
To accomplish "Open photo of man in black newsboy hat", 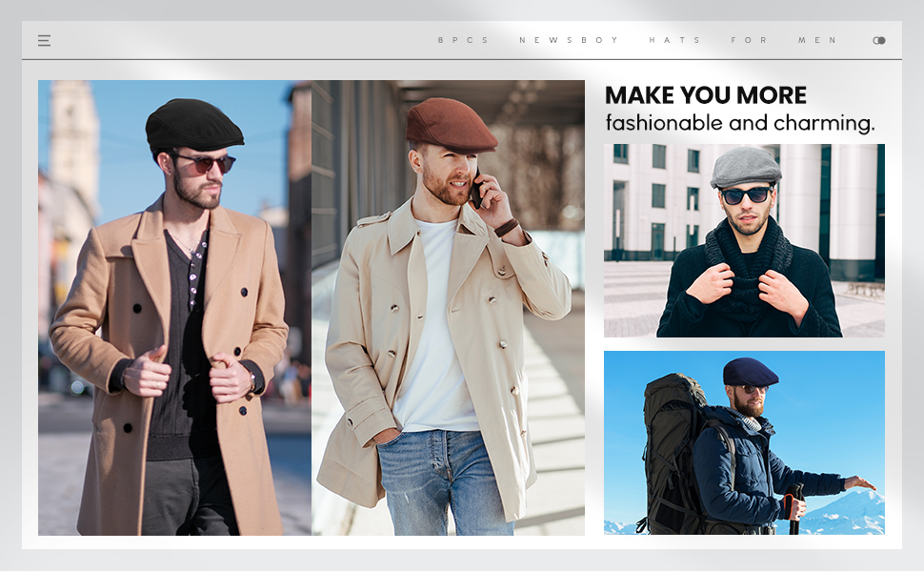I will click(x=174, y=308).
